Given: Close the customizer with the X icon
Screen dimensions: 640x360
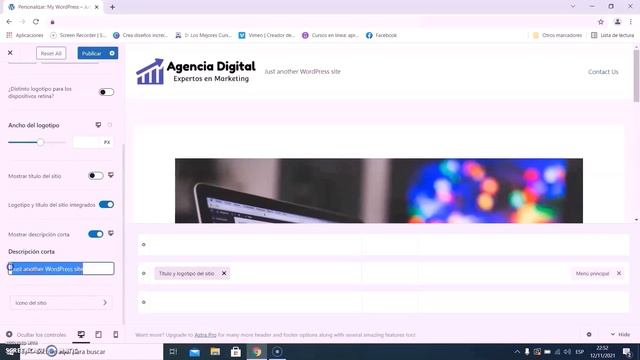Looking at the screenshot, I should pyautogui.click(x=10, y=53).
